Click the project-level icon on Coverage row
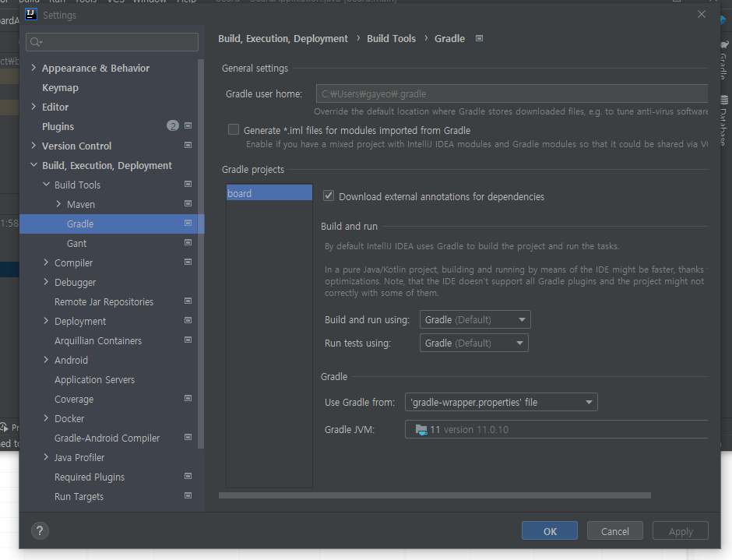Image resolution: width=732 pixels, height=560 pixels. (x=188, y=399)
